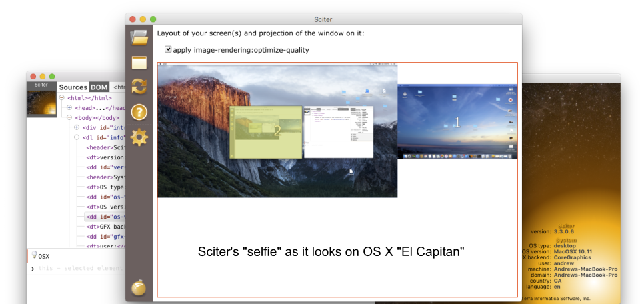Collapse the dl id="info" node

click(x=77, y=137)
